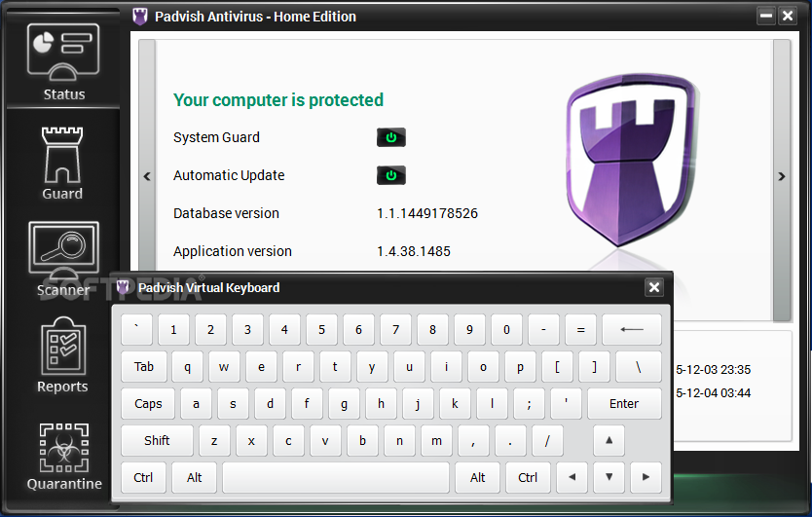This screenshot has height=517, width=812.
Task: Click the z key
Action: pyautogui.click(x=214, y=441)
